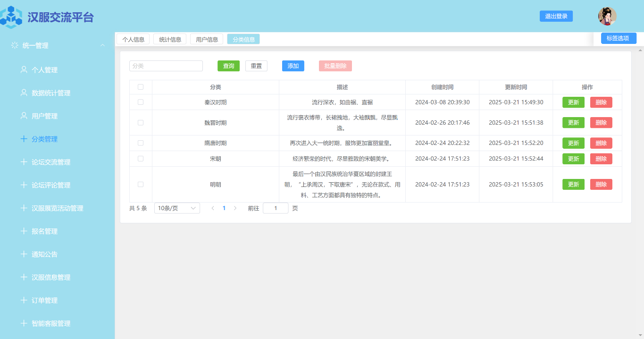
Task: Open 汉服展览活动管理 in the sidebar
Action: [57, 208]
